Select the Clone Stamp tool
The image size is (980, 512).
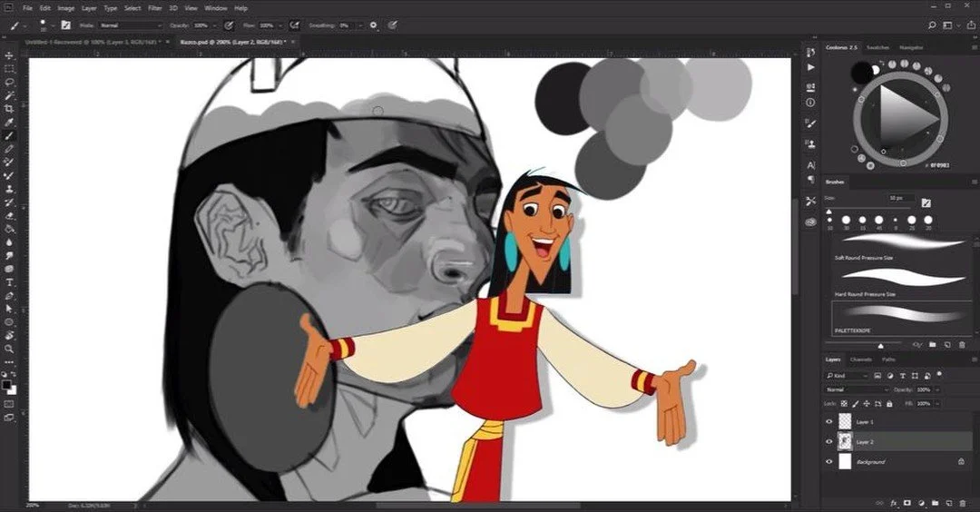9,189
